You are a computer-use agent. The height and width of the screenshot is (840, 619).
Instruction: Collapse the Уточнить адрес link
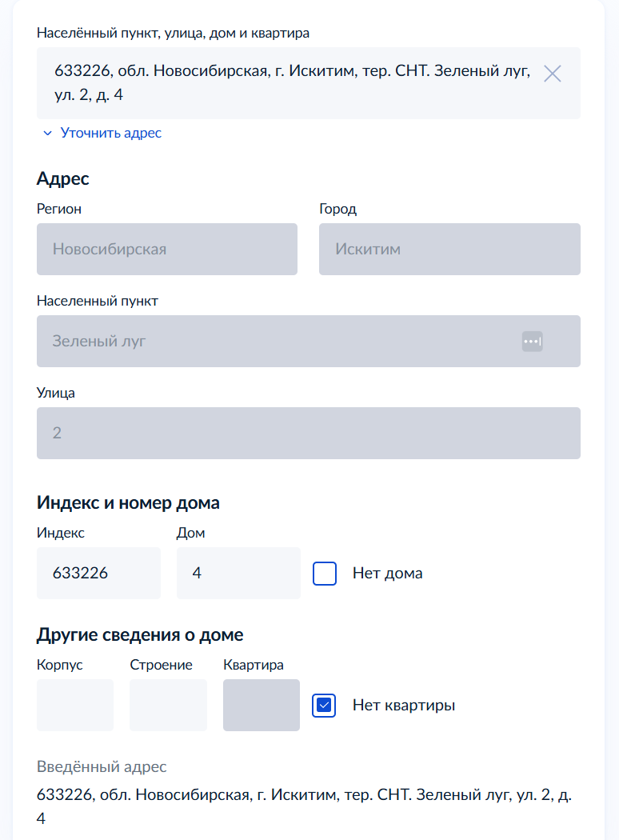(x=110, y=133)
